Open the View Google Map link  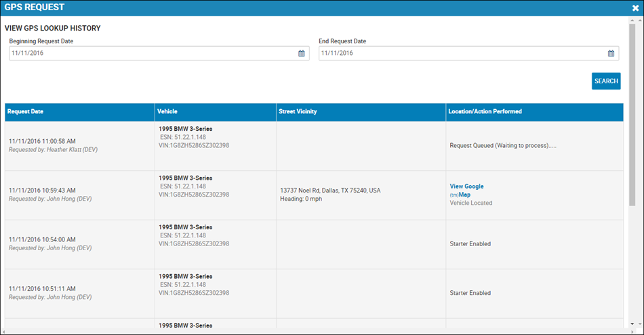pyautogui.click(x=466, y=191)
